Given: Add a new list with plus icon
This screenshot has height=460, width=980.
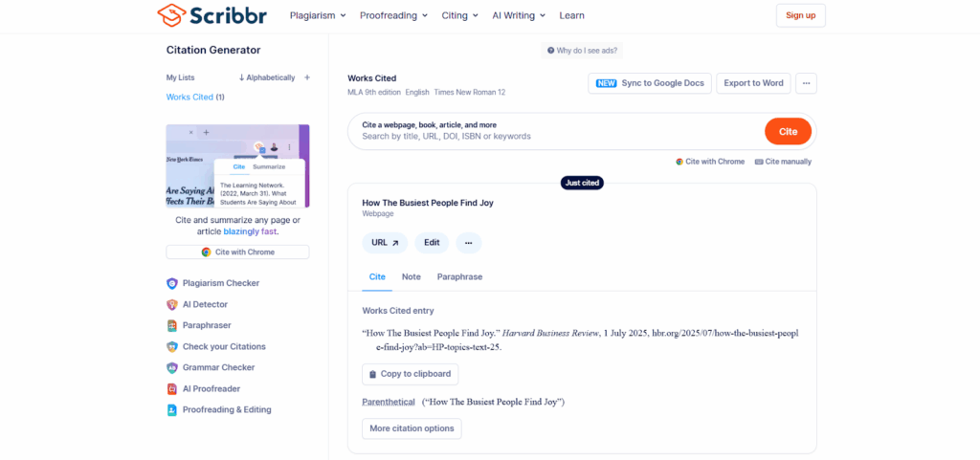Looking at the screenshot, I should (307, 78).
